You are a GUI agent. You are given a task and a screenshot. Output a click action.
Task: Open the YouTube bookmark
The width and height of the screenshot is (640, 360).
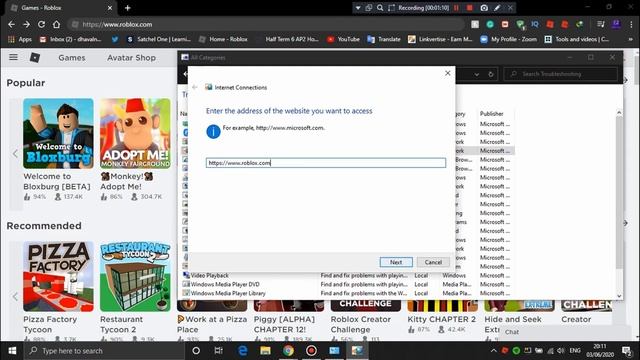344,39
